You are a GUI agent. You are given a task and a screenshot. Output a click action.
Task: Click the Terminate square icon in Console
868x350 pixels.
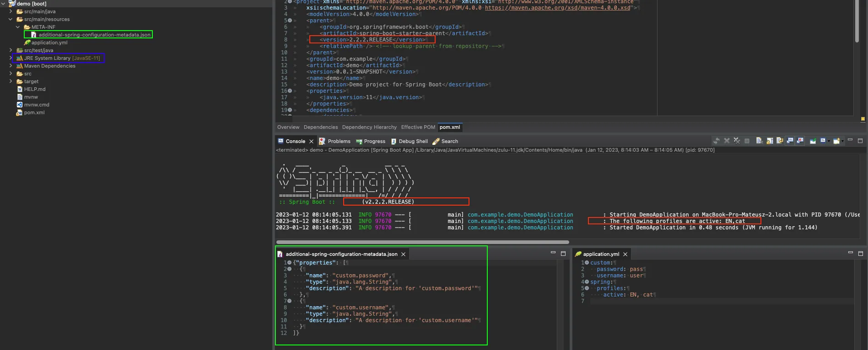[x=747, y=141]
